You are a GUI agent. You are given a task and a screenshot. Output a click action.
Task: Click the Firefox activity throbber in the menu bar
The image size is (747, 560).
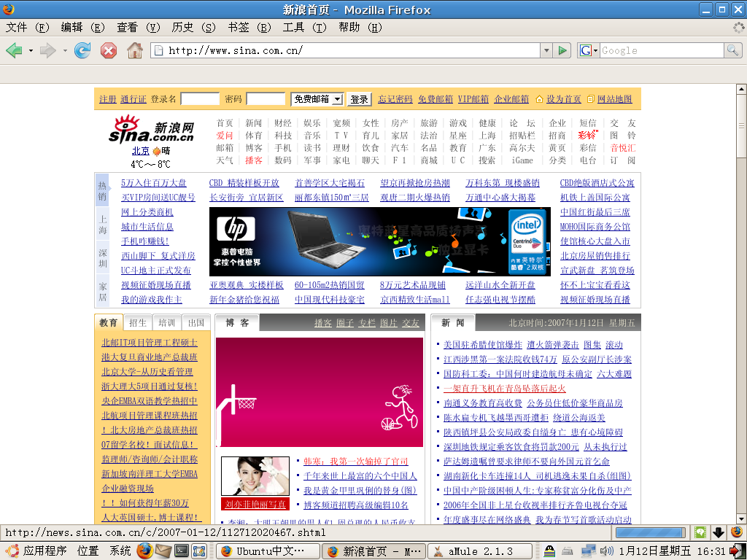click(x=738, y=28)
